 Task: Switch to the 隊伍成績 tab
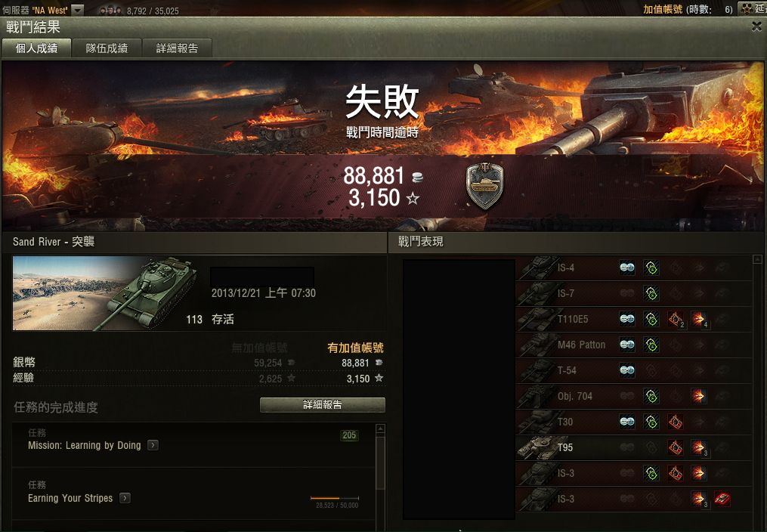(x=107, y=48)
